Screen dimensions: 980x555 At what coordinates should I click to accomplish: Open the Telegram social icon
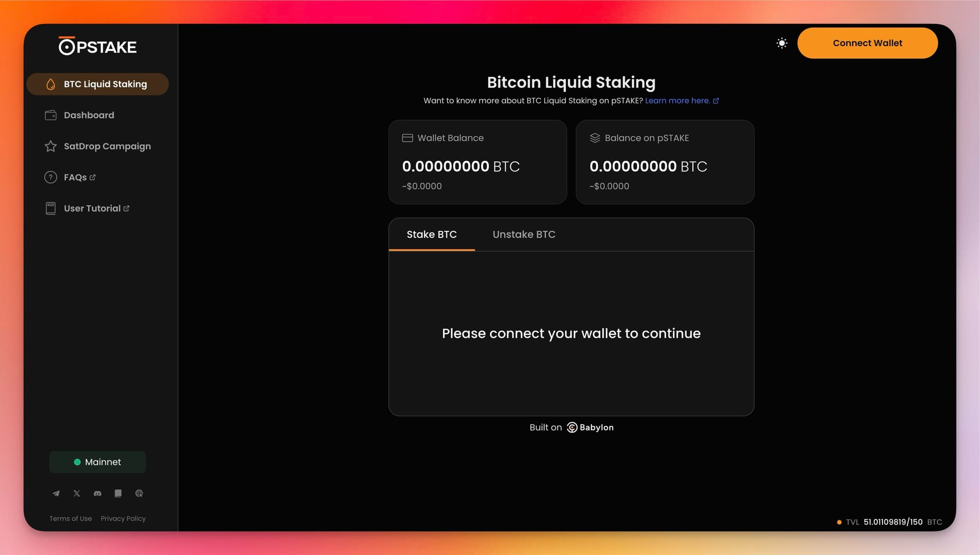pyautogui.click(x=56, y=493)
